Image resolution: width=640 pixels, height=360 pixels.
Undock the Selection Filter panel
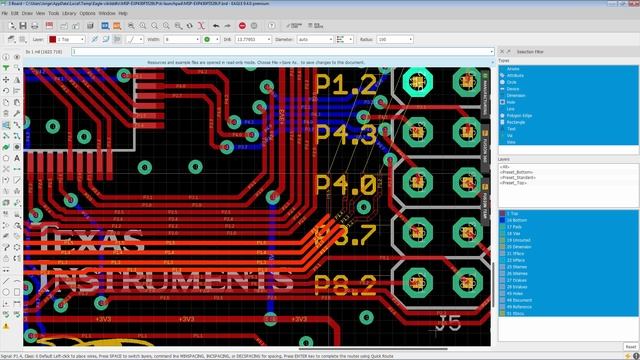(509, 52)
